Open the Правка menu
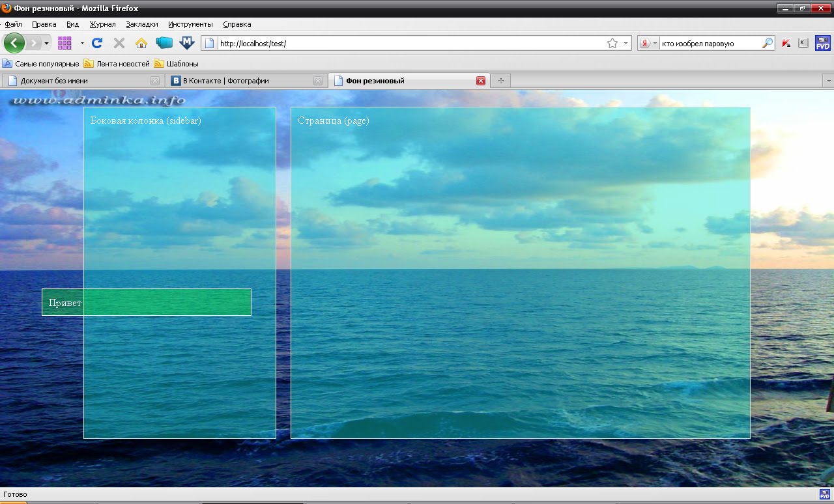 (x=44, y=24)
